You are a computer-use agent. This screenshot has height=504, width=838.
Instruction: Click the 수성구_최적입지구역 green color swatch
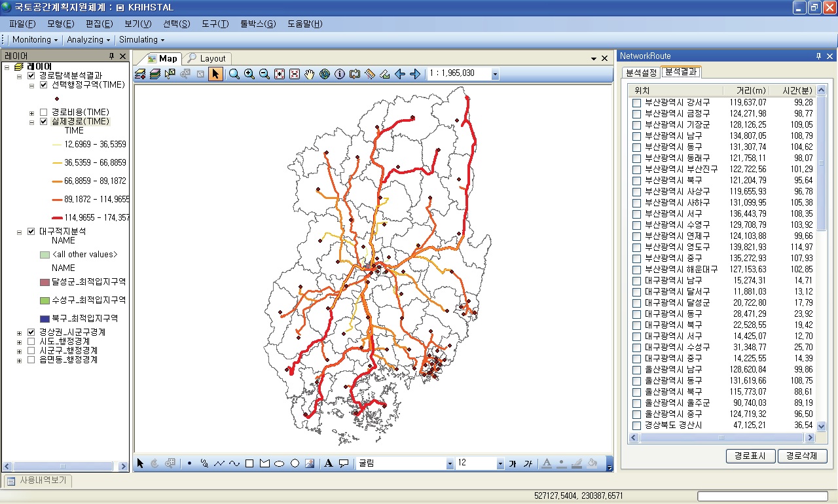[45, 300]
